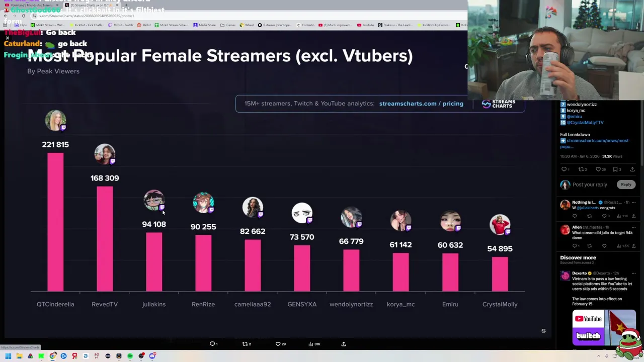Open the Contexto bookmark
This screenshot has width=644, height=362.
[306, 25]
